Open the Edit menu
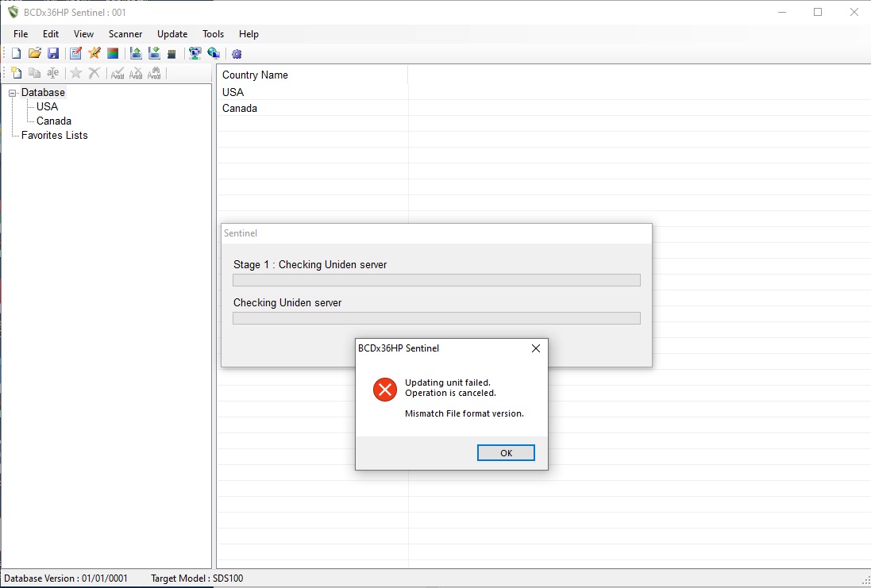 (51, 34)
